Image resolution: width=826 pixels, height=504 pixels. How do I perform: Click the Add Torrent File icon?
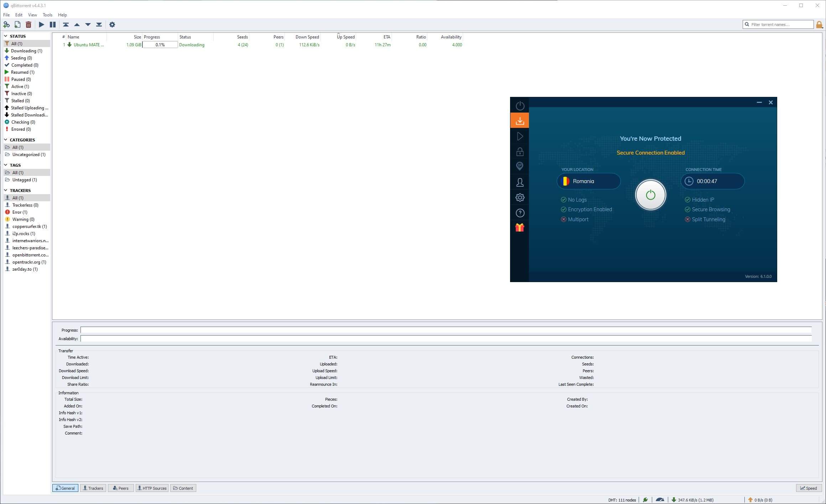pyautogui.click(x=18, y=24)
